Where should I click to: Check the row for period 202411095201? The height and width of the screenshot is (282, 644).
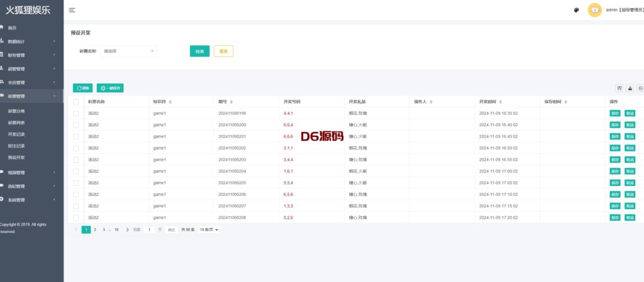[75, 136]
